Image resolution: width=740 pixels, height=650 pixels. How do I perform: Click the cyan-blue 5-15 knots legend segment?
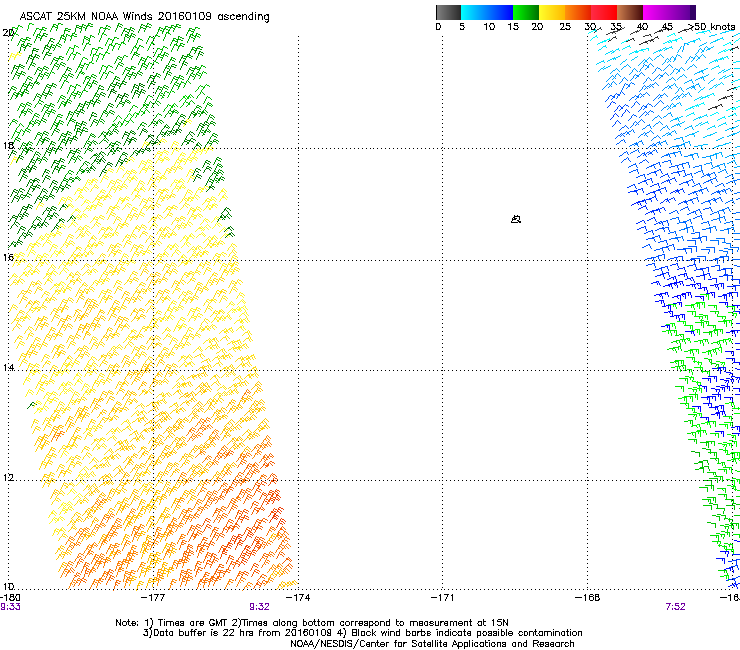point(487,12)
